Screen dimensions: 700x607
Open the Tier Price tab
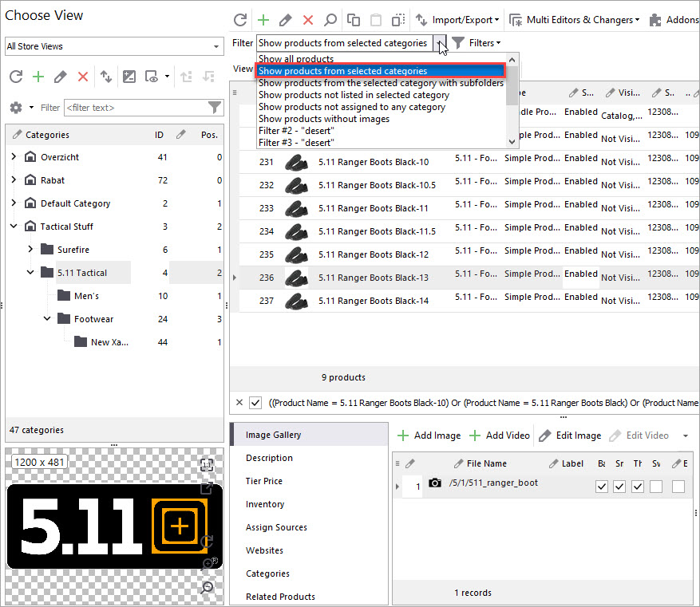point(264,481)
